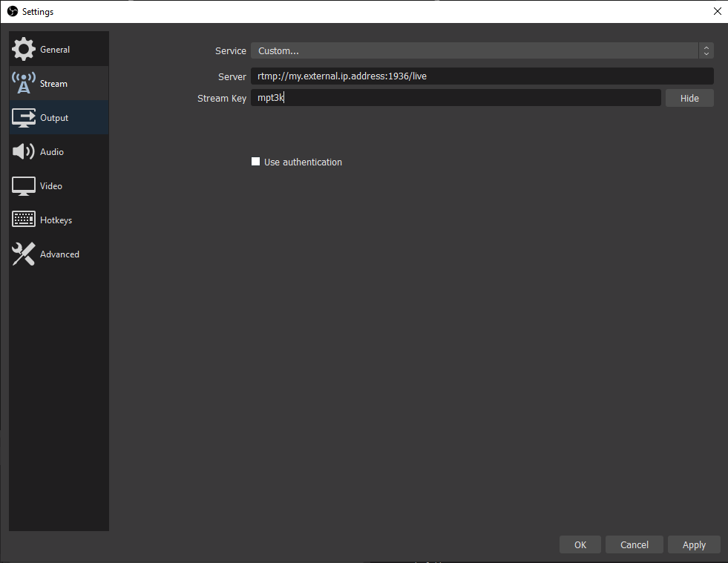Click the Hotkeys keyboard icon

point(24,220)
